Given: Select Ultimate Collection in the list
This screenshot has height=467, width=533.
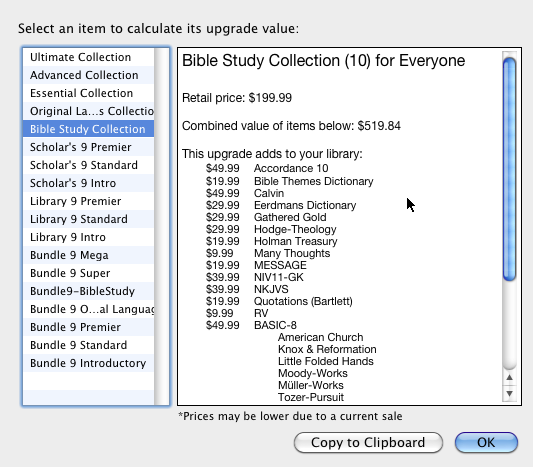Looking at the screenshot, I should click(x=88, y=57).
